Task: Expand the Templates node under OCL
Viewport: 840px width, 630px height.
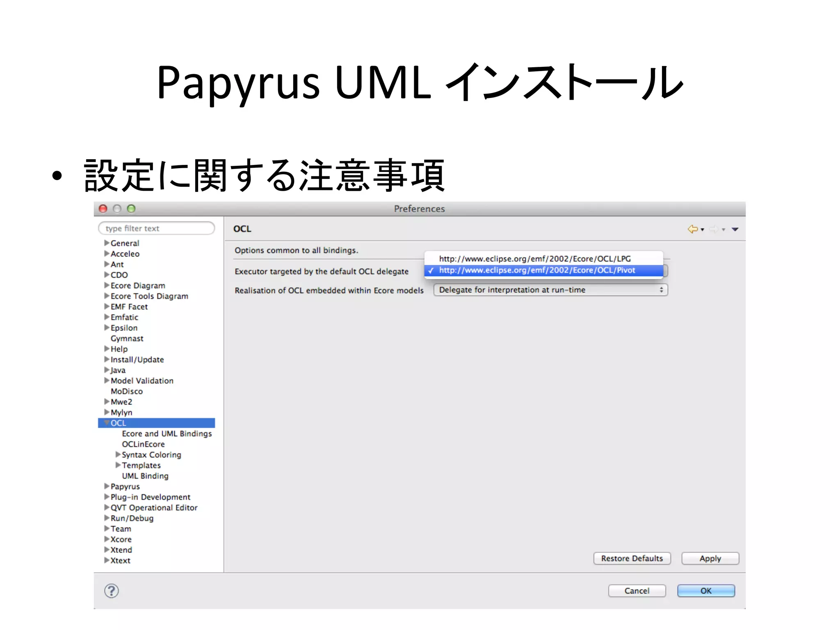Action: (118, 465)
